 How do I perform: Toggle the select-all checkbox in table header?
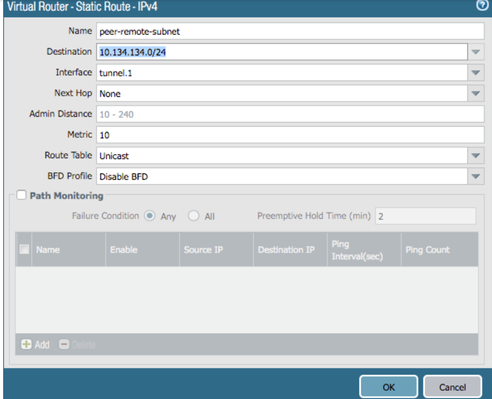tap(24, 249)
